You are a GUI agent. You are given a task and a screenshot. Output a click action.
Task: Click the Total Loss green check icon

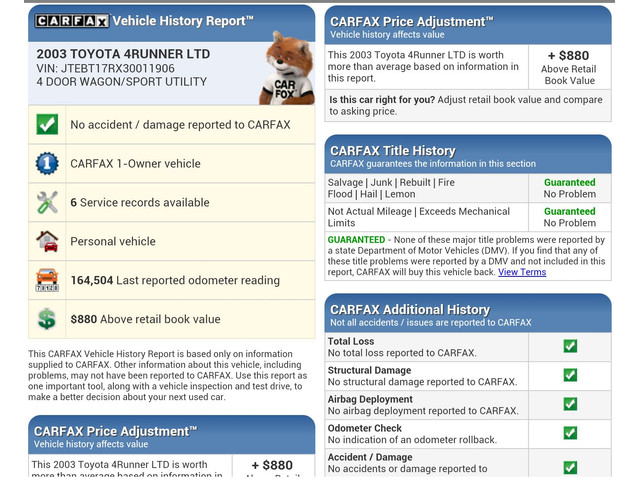click(570, 346)
